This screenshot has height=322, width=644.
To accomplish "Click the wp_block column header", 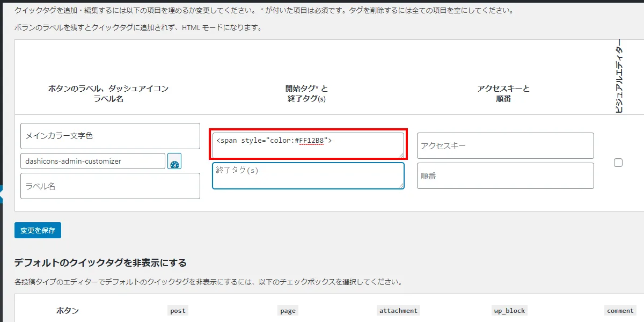I will (x=509, y=310).
